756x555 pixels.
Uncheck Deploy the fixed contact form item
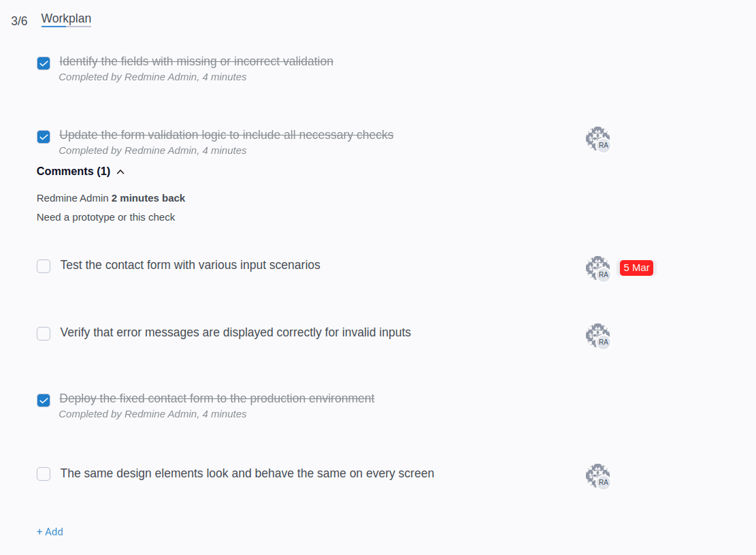pyautogui.click(x=44, y=400)
